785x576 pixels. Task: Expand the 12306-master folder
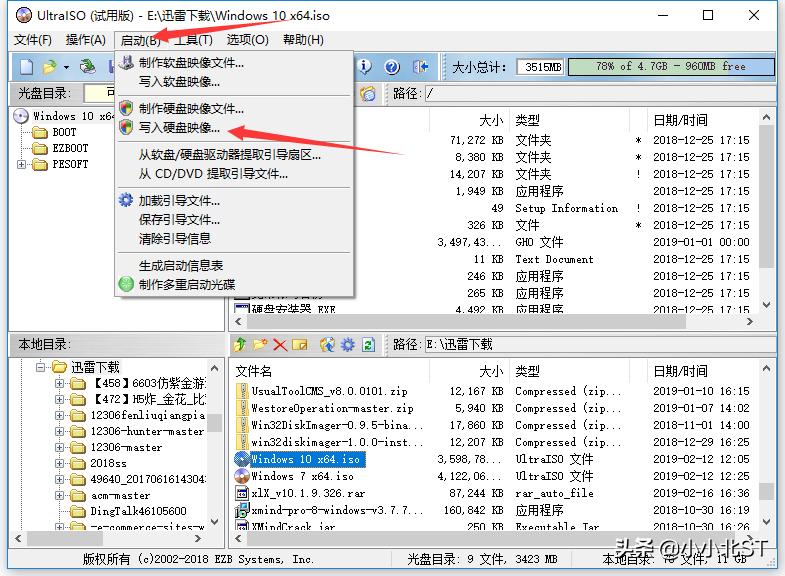point(59,447)
